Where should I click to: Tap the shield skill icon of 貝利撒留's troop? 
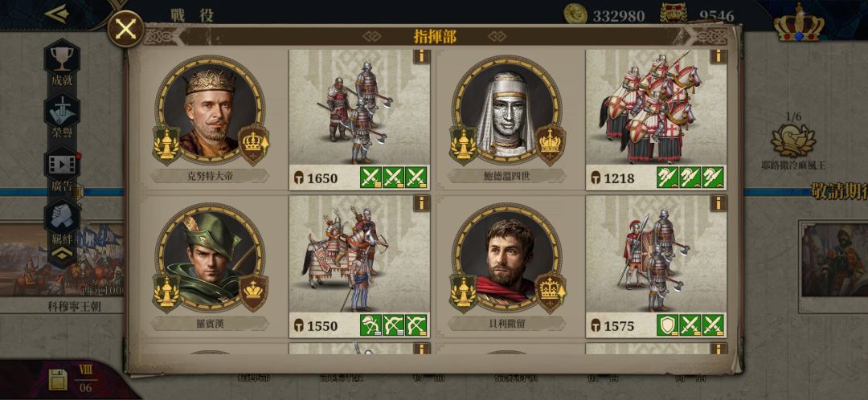point(668,325)
